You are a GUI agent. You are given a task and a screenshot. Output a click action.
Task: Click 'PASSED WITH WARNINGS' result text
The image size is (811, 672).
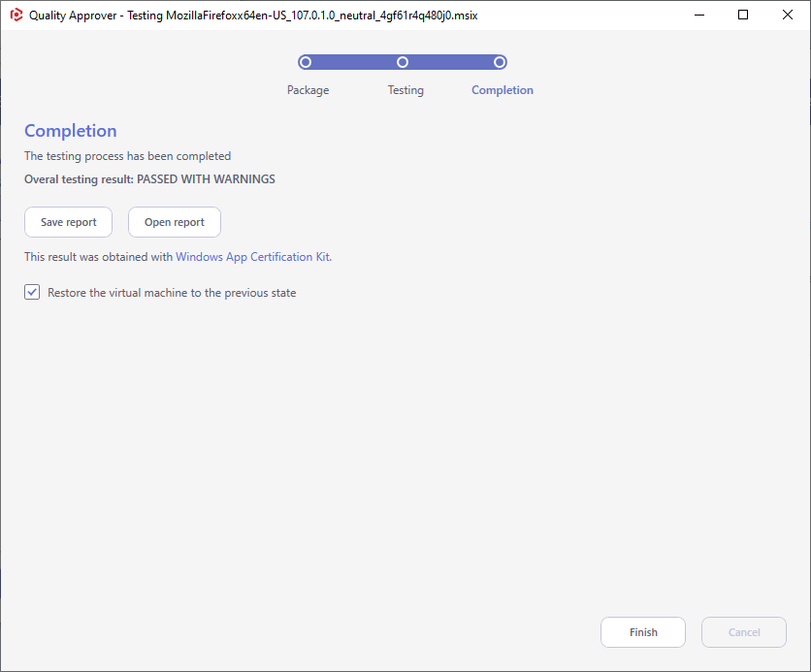point(206,179)
